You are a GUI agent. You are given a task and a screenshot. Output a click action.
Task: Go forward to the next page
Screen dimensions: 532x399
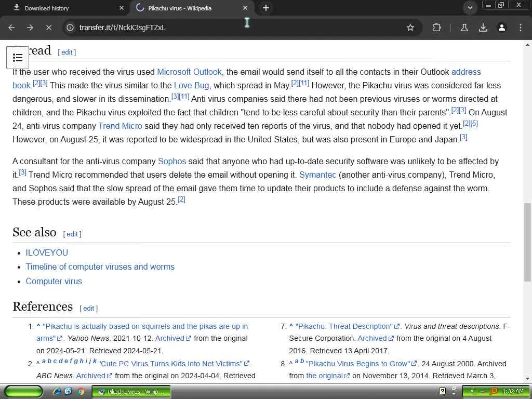[30, 28]
